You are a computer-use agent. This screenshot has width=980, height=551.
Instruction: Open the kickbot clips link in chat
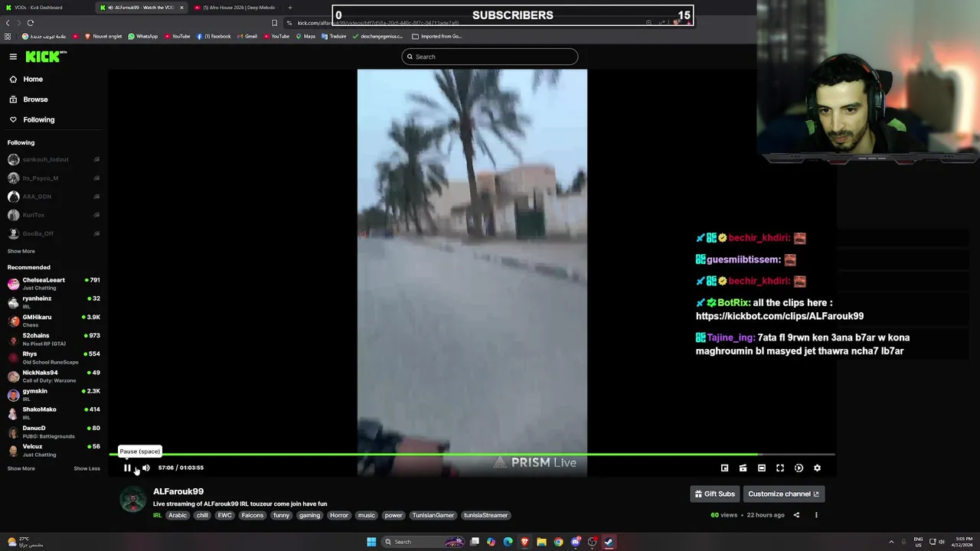[779, 316]
